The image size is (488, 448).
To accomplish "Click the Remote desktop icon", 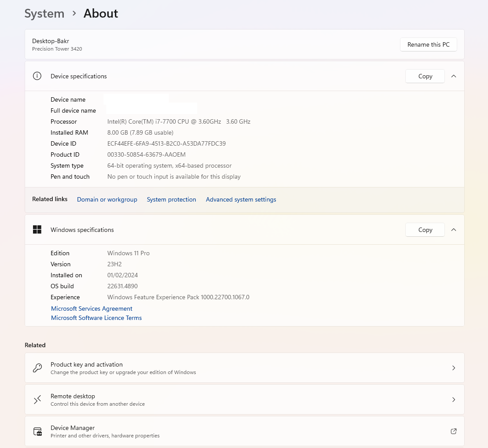I will pos(37,400).
